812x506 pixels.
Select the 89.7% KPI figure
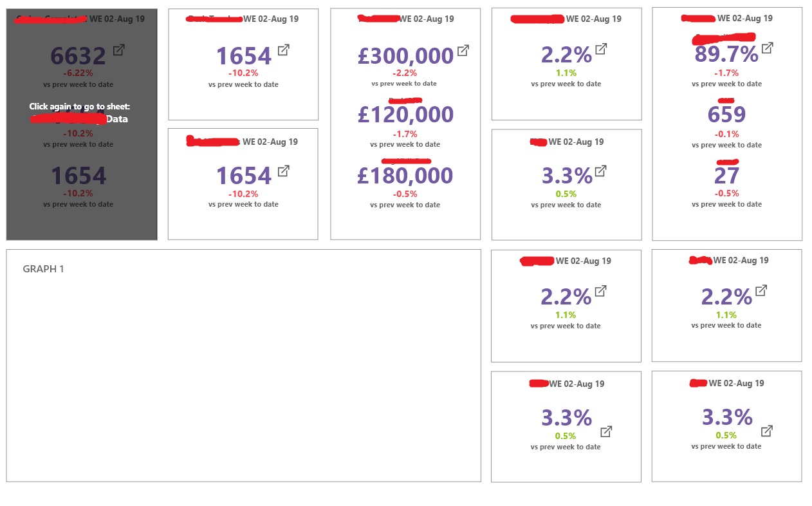click(x=726, y=55)
